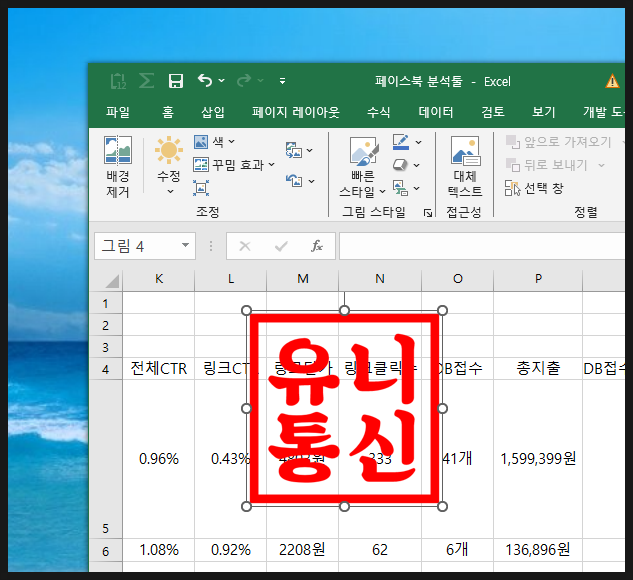Click the Save icon in quick access toolbar

pos(176,81)
